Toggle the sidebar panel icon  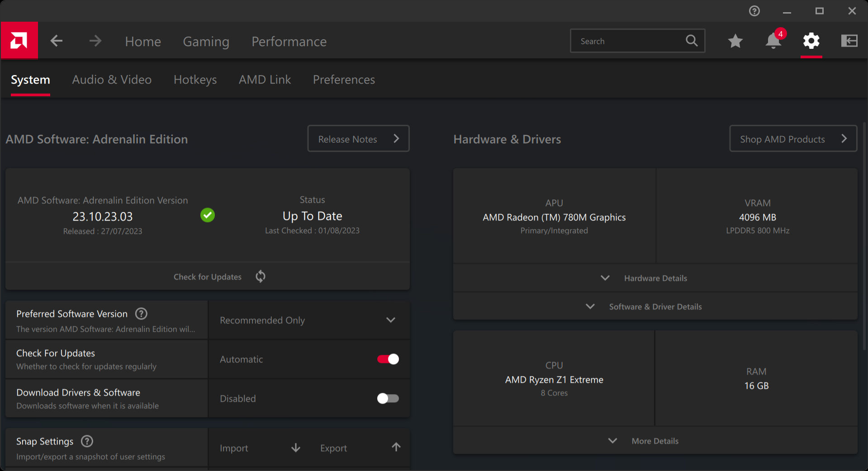pyautogui.click(x=849, y=41)
